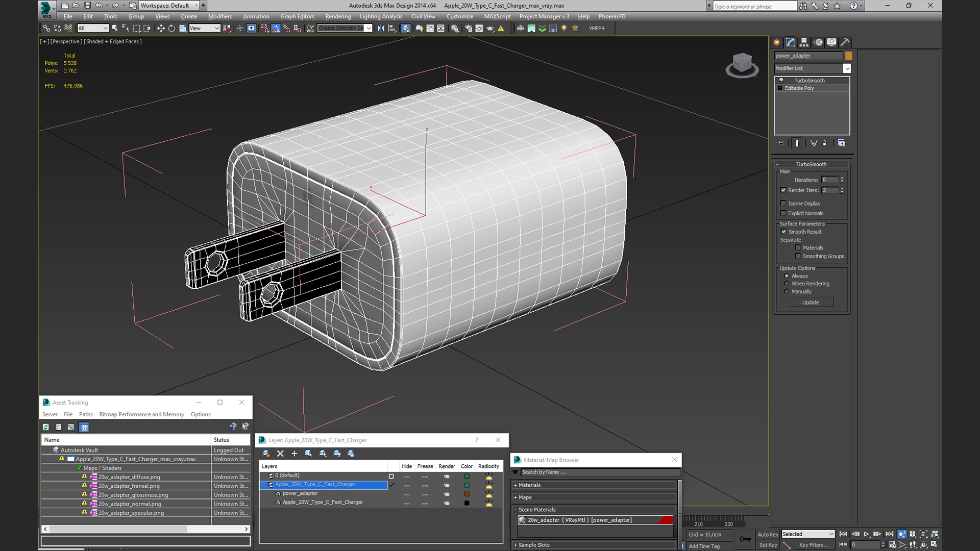Enable Separate by Smoothing Groups checkbox

click(798, 256)
